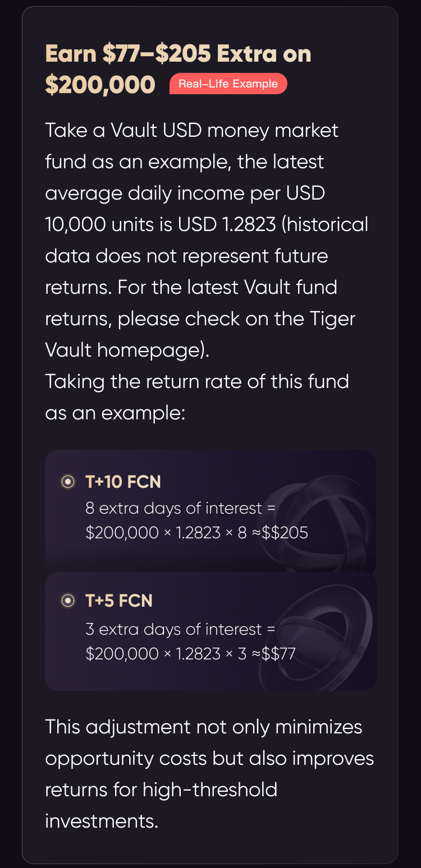The image size is (421, 868).
Task: Select the radio bullet beside T+5 FCN
Action: click(68, 601)
